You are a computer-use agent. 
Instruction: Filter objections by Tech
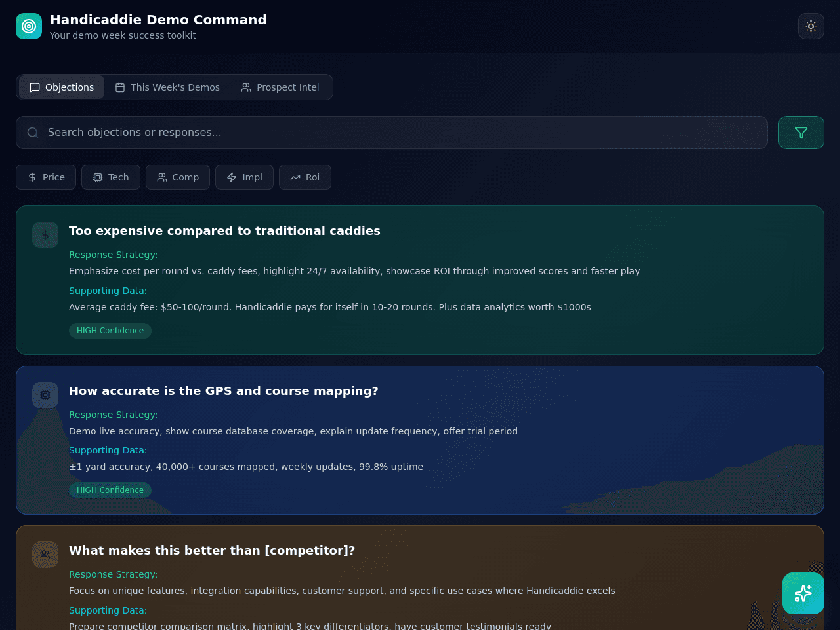pyautogui.click(x=111, y=177)
